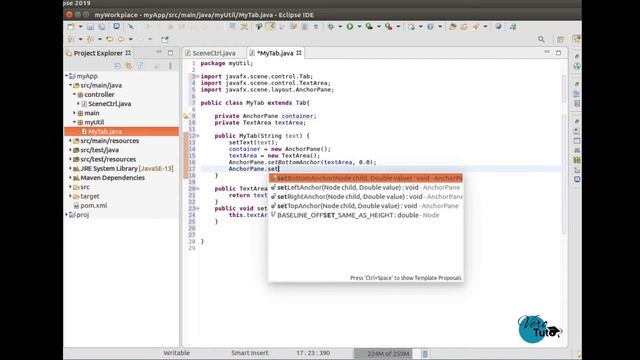Image resolution: width=640 pixels, height=360 pixels.
Task: Expand Maven Dependencies node
Action: pos(71,178)
